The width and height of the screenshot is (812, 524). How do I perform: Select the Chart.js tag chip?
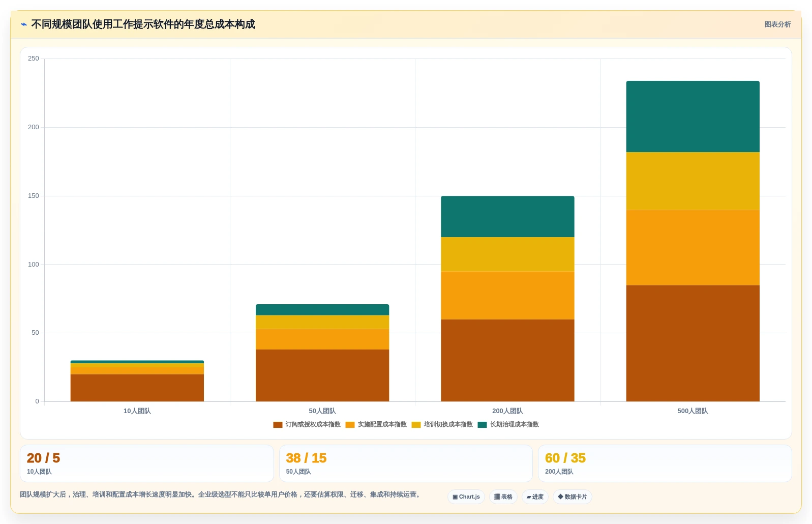(466, 497)
